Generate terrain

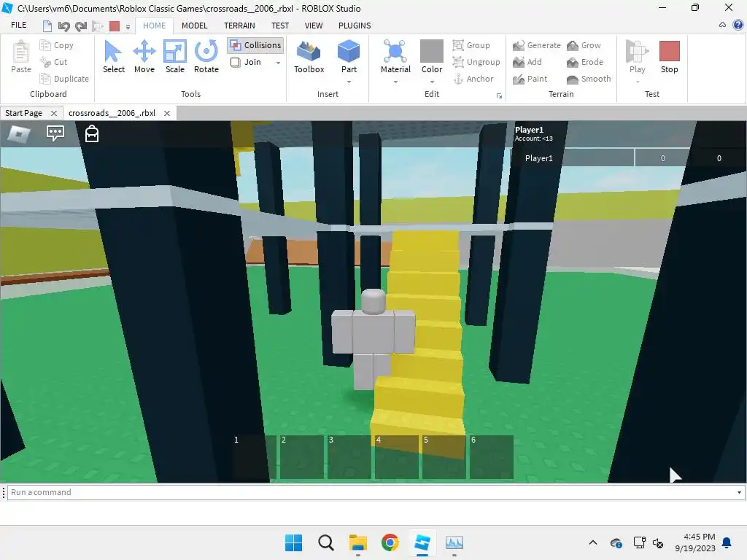click(x=537, y=45)
